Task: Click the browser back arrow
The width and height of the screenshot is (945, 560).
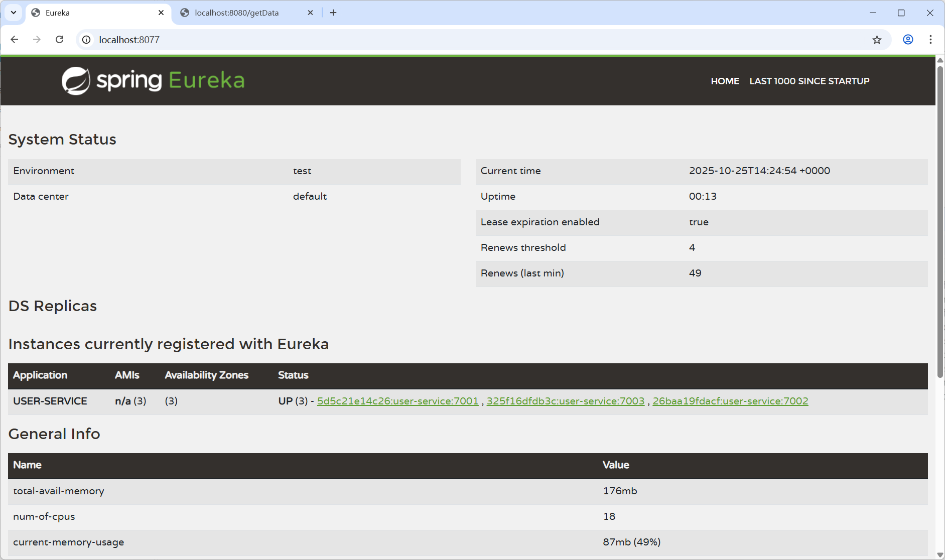Action: 15,40
